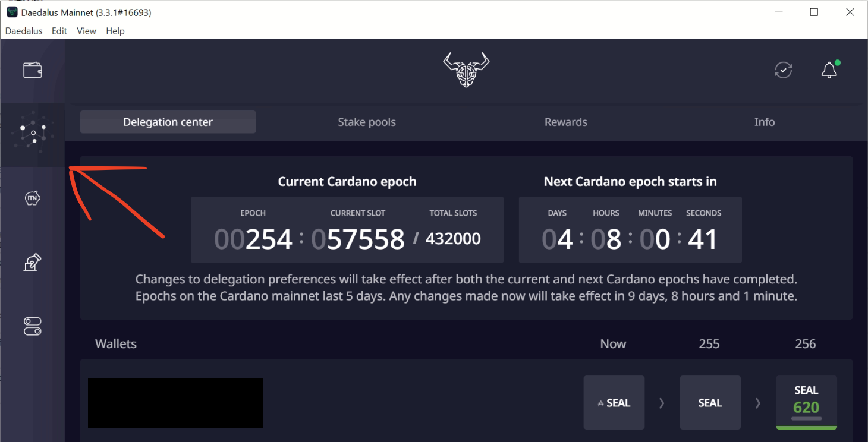Click the SEAL 620 pool tile under 256
The width and height of the screenshot is (868, 442).
point(806,402)
